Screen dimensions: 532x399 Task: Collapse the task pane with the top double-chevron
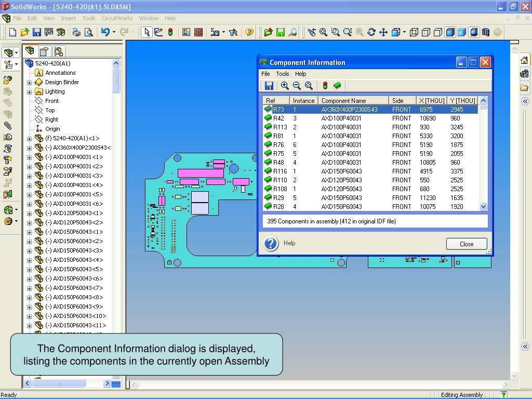coord(525,101)
